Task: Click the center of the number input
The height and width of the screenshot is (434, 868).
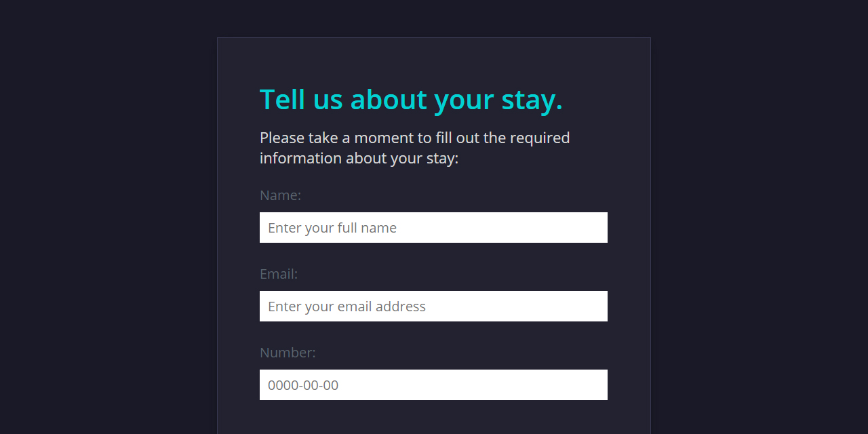Action: 433,384
